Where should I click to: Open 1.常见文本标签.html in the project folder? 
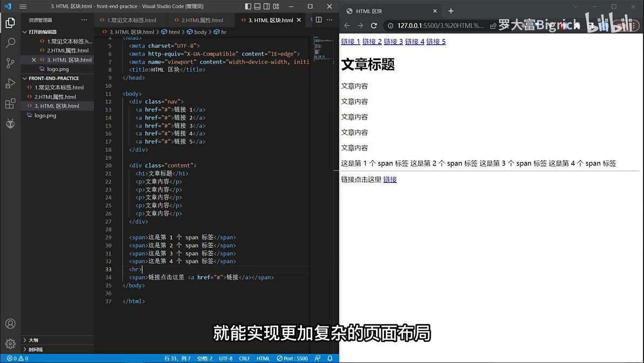(x=59, y=88)
